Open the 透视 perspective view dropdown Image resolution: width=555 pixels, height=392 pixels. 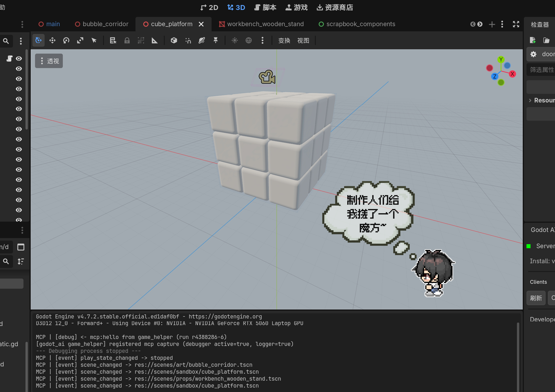[49, 61]
